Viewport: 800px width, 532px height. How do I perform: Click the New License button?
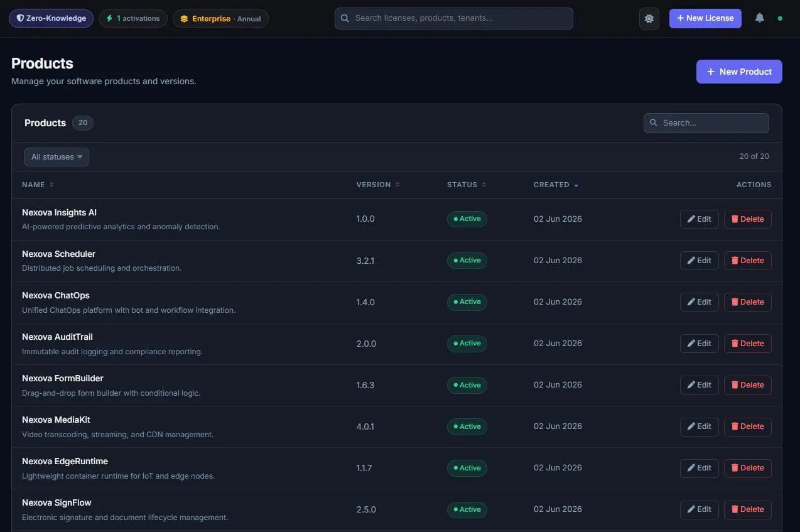[705, 18]
